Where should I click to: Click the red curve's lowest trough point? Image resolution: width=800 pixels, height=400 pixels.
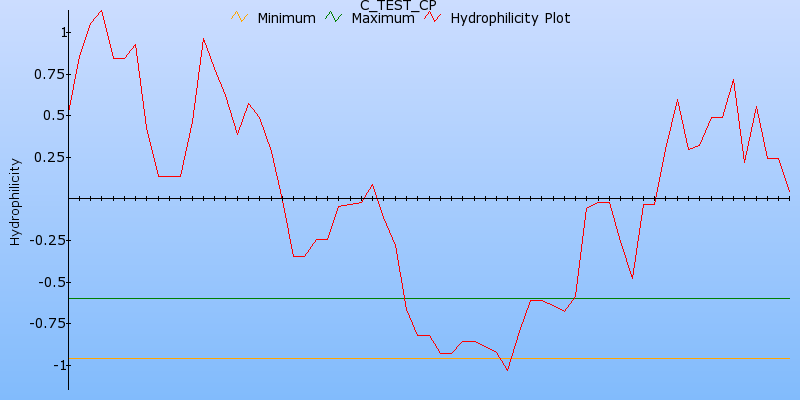click(x=508, y=370)
